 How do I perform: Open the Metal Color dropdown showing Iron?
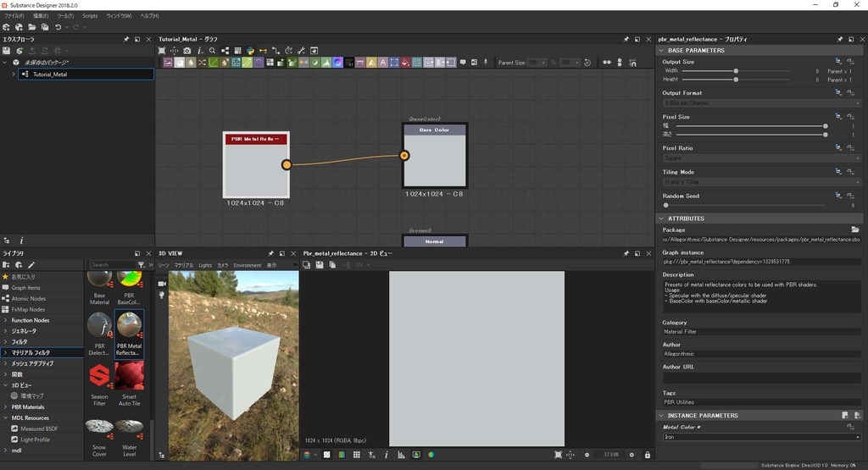click(x=761, y=437)
